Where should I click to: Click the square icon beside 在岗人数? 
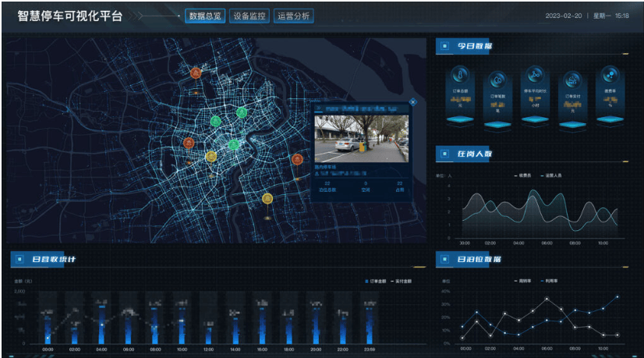[444, 154]
